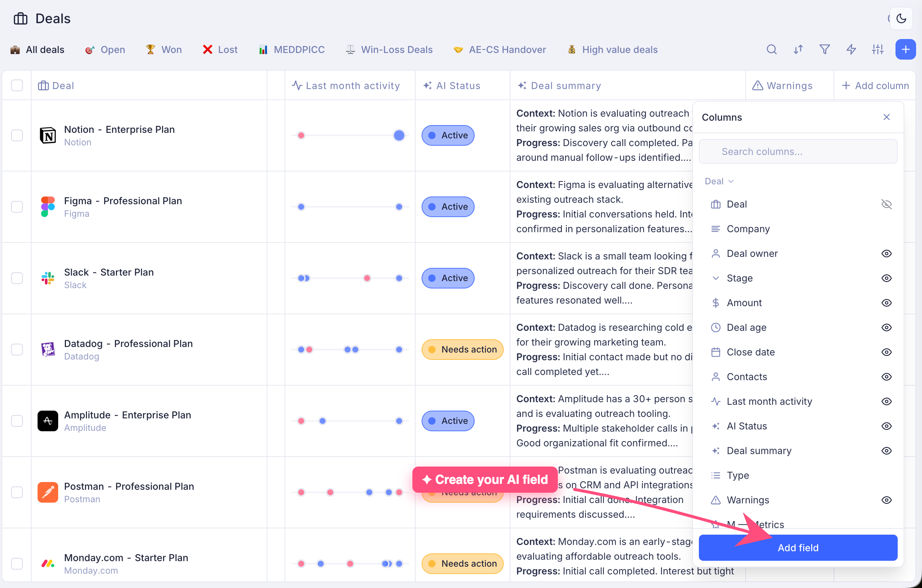Click the Add field button
The image size is (922, 588).
tap(798, 548)
